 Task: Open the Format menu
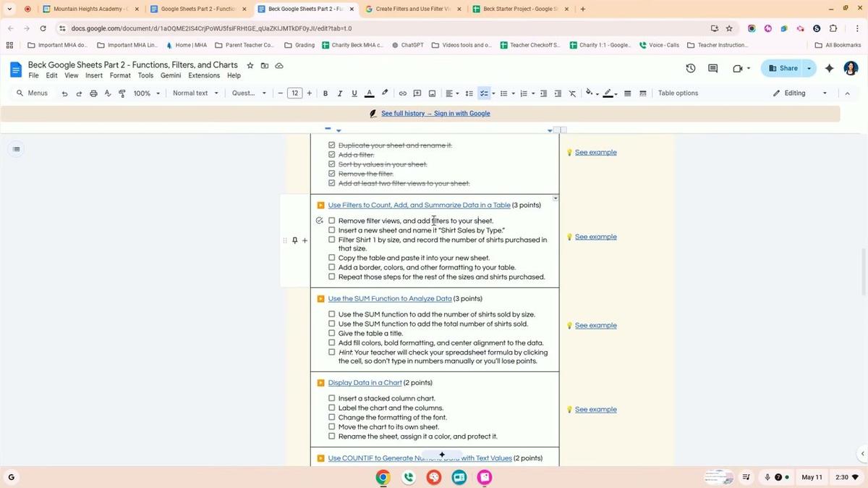pyautogui.click(x=120, y=75)
